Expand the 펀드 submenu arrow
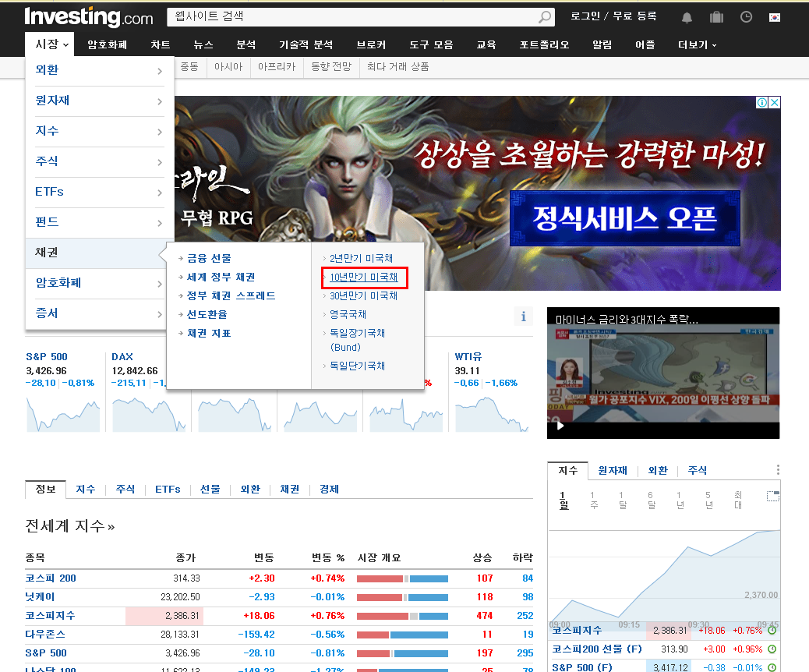The image size is (809, 672). (x=160, y=223)
